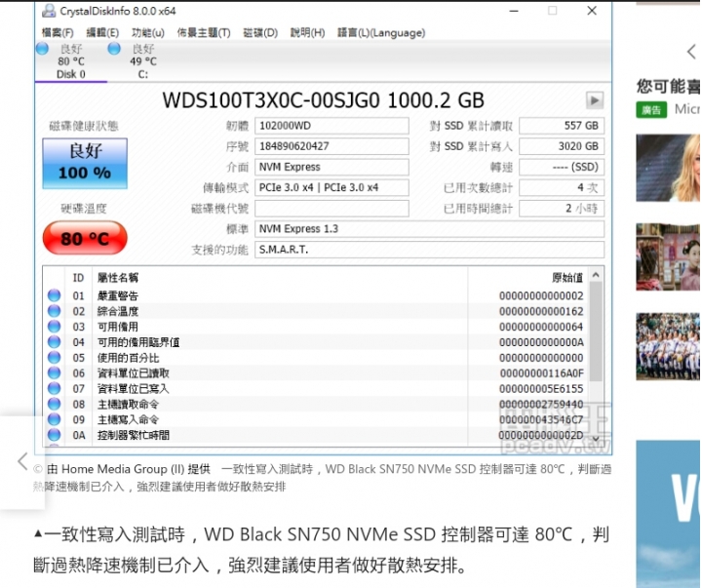Click the empty drive letter field
702x588 pixels.
[331, 209]
